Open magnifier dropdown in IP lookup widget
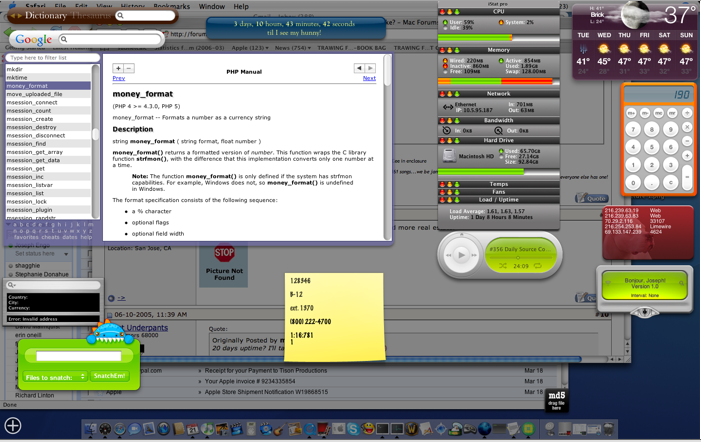Screen dimensions: 701x442 click(12, 285)
